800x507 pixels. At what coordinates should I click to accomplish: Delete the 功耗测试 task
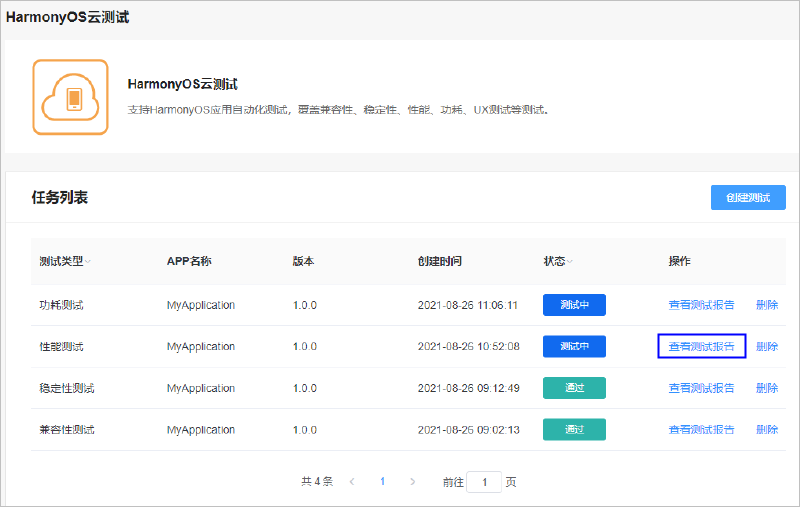[767, 305]
